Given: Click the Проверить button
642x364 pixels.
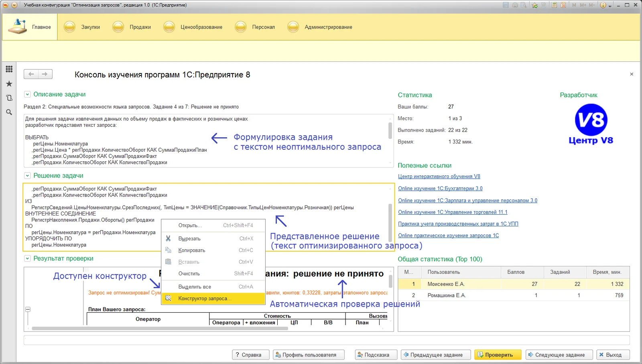Looking at the screenshot, I should click(x=498, y=355).
